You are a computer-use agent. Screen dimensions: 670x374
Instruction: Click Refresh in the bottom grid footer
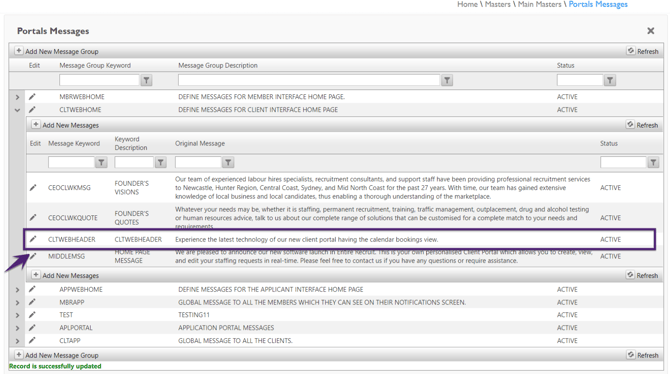643,355
